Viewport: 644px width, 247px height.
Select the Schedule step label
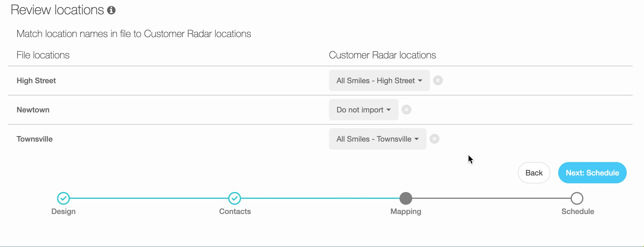(577, 211)
